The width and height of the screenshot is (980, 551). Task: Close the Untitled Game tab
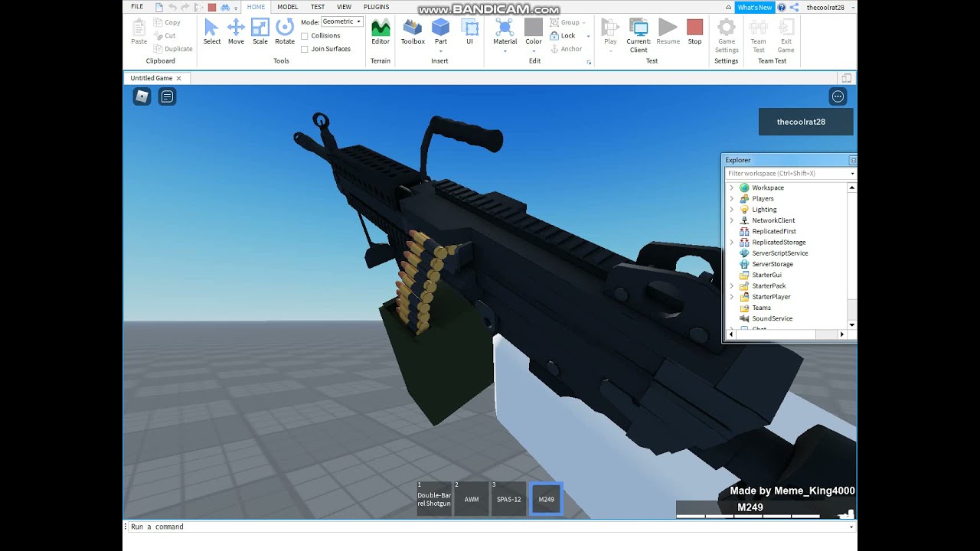tap(178, 78)
